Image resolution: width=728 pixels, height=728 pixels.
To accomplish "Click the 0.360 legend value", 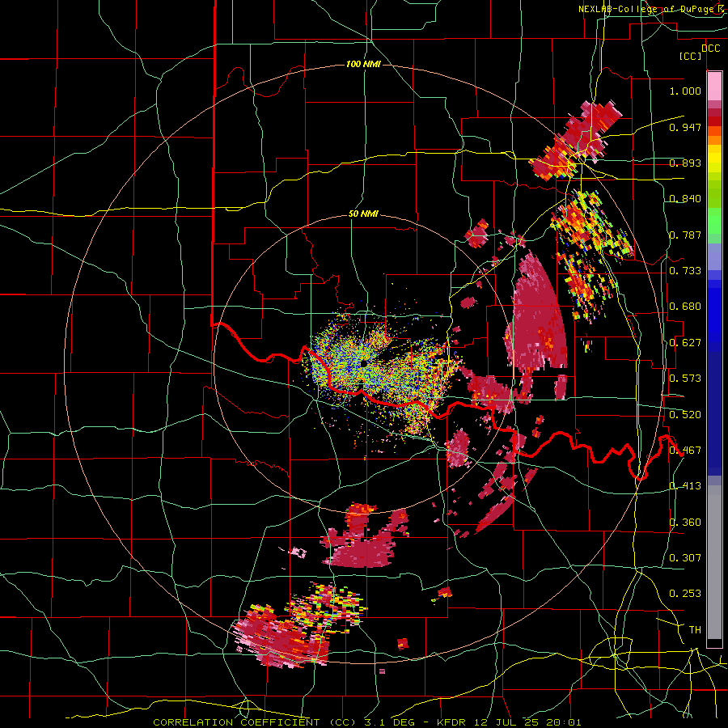I will (x=685, y=523).
